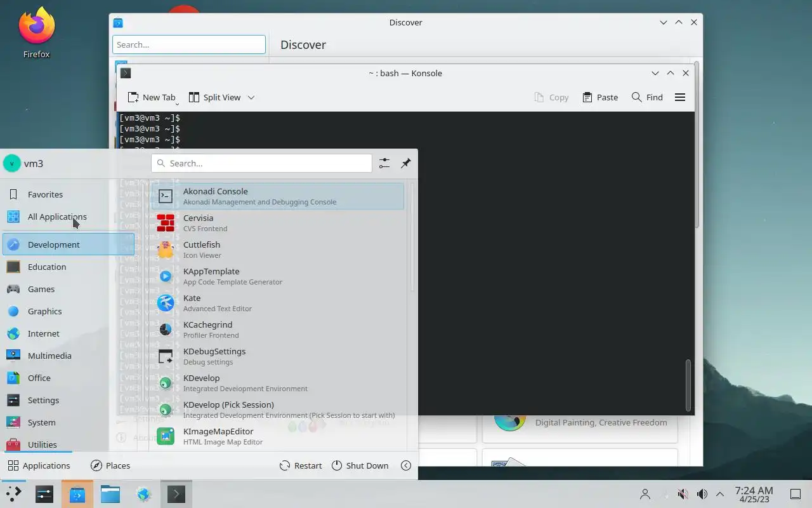Expand the Split View dropdown arrow
812x508 pixels.
(251, 97)
